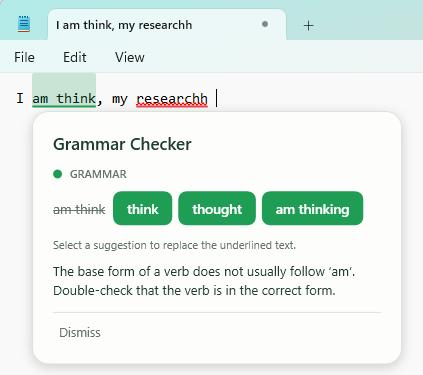Click the green GRAMMAR category dot
Viewport: 423px width, 375px height.
58,174
